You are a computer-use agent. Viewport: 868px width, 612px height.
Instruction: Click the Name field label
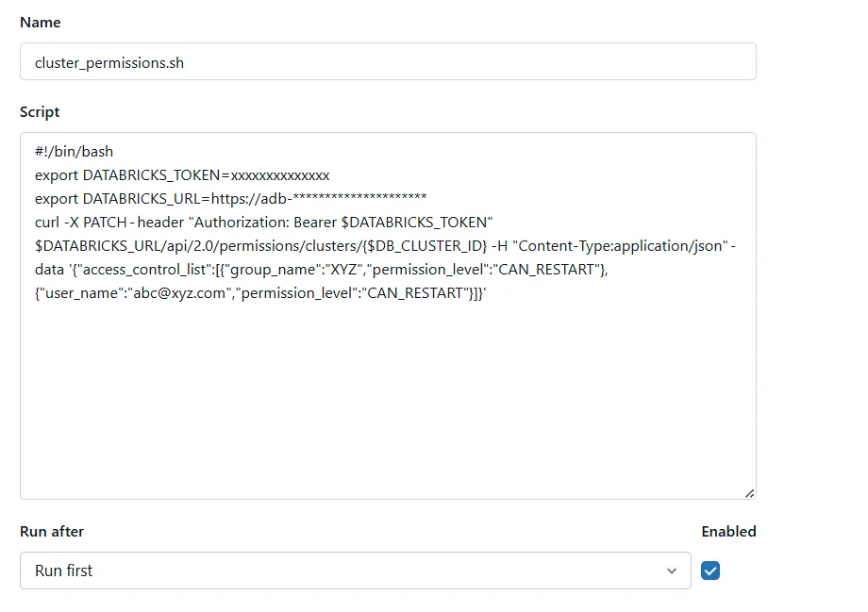[x=40, y=22]
